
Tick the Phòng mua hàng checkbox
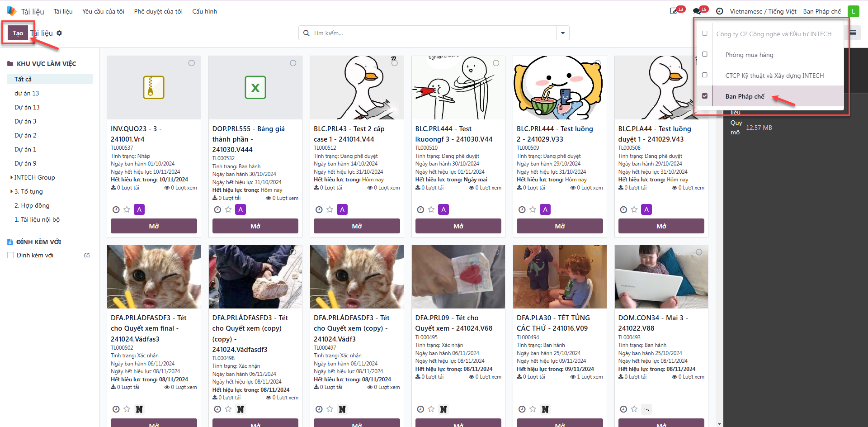coord(705,54)
